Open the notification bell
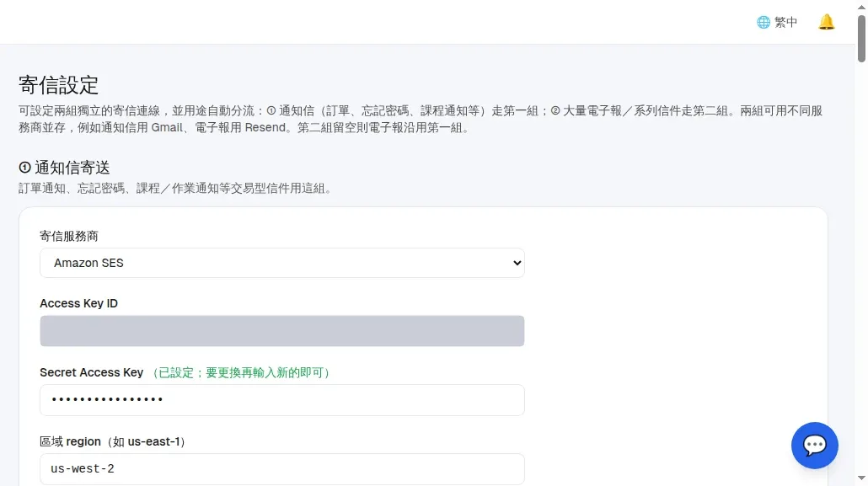The width and height of the screenshot is (868, 486). [826, 22]
